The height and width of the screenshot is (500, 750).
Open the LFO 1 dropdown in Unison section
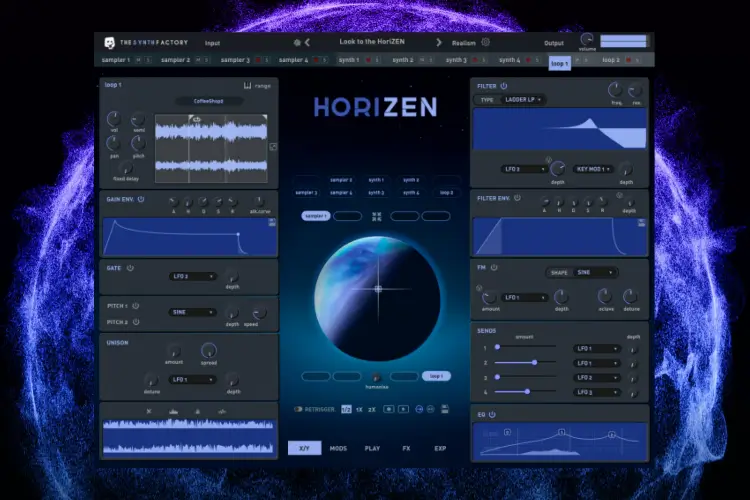click(x=193, y=379)
